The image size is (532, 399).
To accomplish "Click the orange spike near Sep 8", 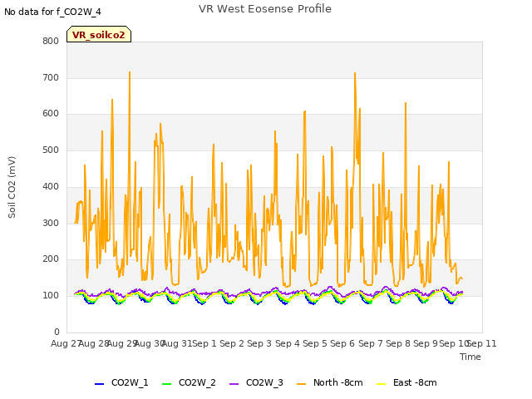I will click(x=406, y=103).
